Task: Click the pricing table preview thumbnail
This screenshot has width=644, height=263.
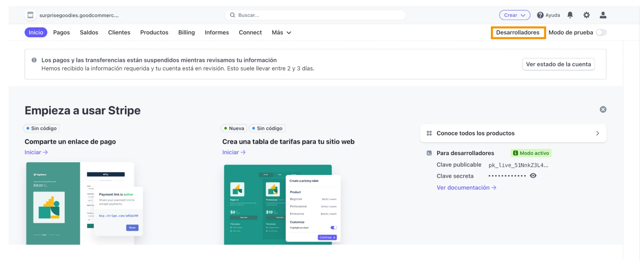Action: (x=282, y=204)
